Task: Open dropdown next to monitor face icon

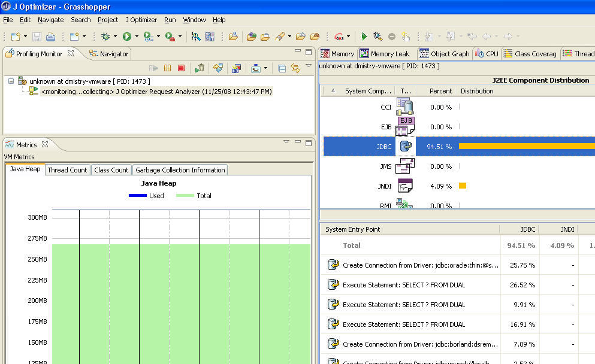Action: pos(265,68)
